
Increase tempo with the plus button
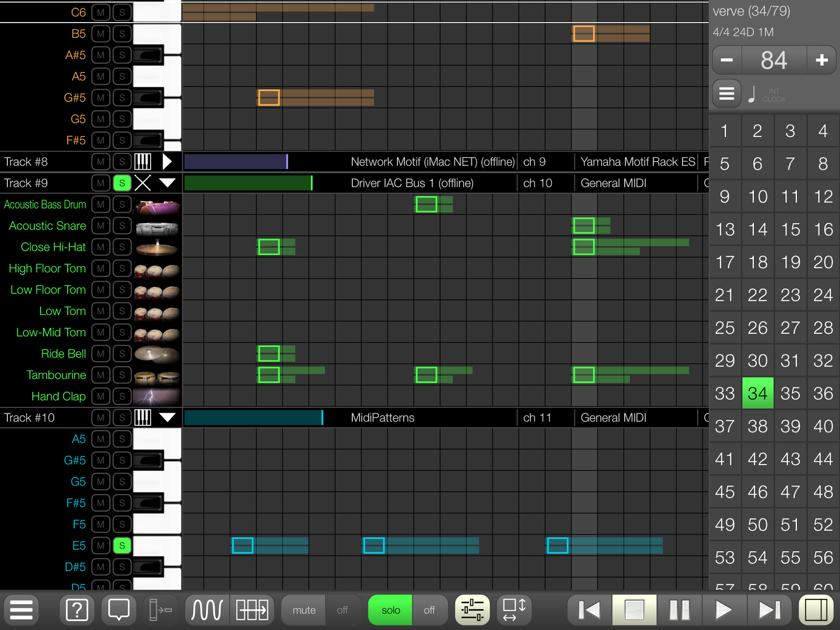click(x=822, y=60)
